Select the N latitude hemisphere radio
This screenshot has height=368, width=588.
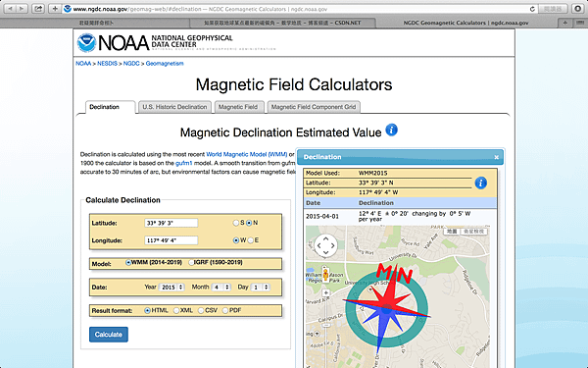(x=249, y=223)
